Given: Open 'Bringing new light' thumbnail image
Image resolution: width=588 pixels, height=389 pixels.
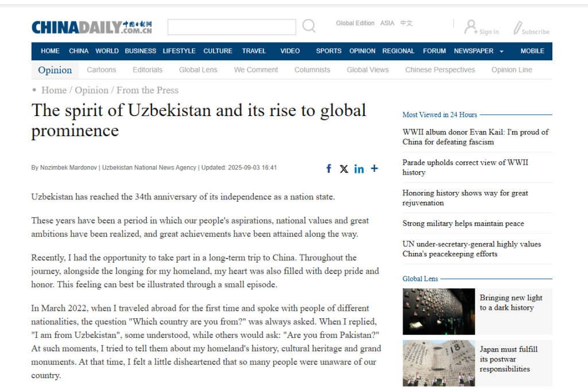Looking at the screenshot, I should click(x=438, y=311).
